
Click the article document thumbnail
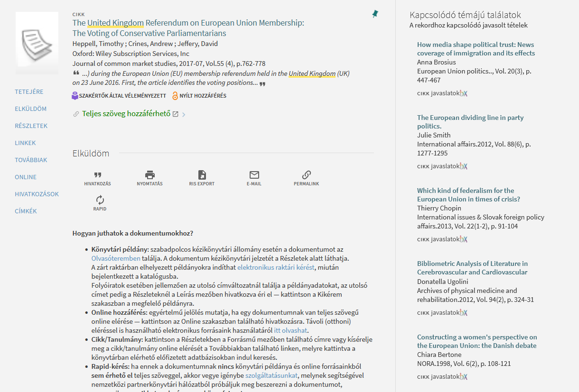(37, 43)
